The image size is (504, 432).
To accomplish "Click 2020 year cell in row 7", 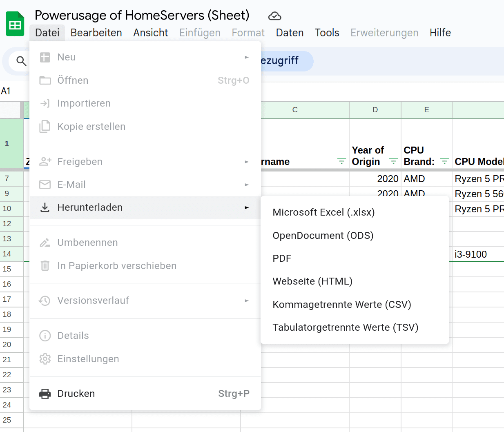I will coord(375,179).
